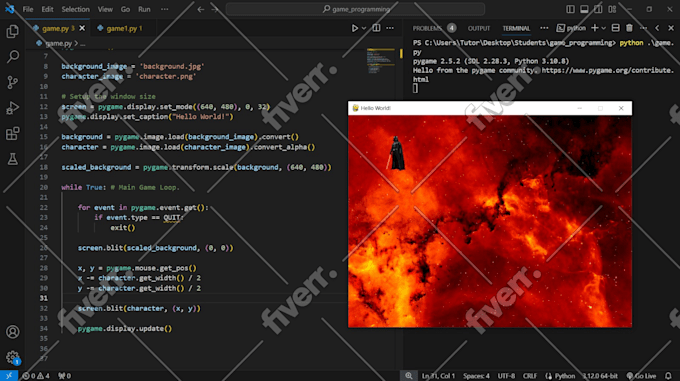The width and height of the screenshot is (680, 381).
Task: Click the Run Python File play button
Action: (355, 28)
